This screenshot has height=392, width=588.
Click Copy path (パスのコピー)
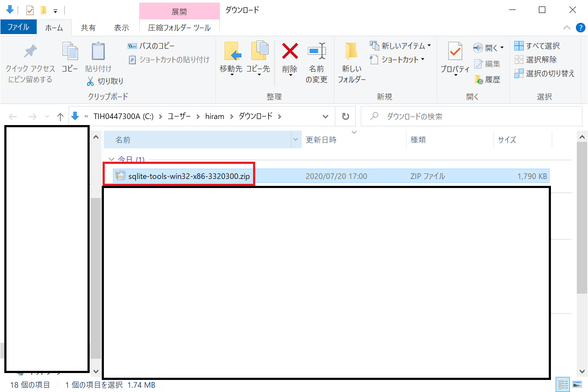coord(151,46)
